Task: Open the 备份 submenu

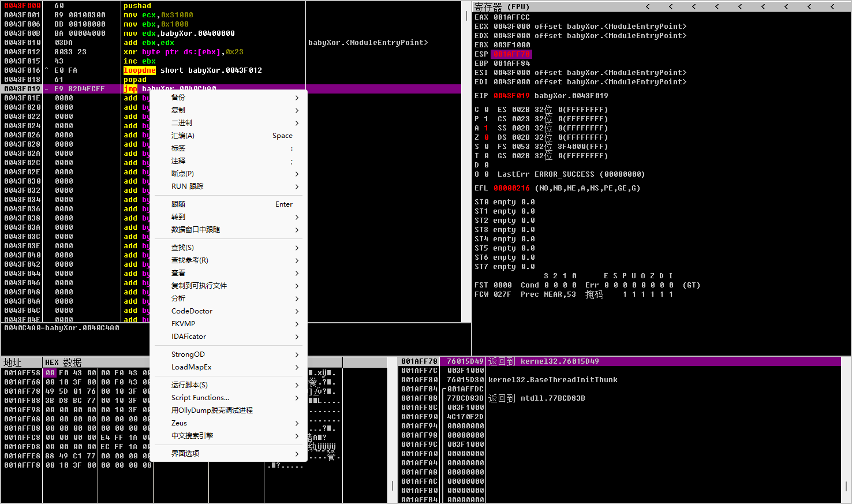Action: tap(229, 98)
